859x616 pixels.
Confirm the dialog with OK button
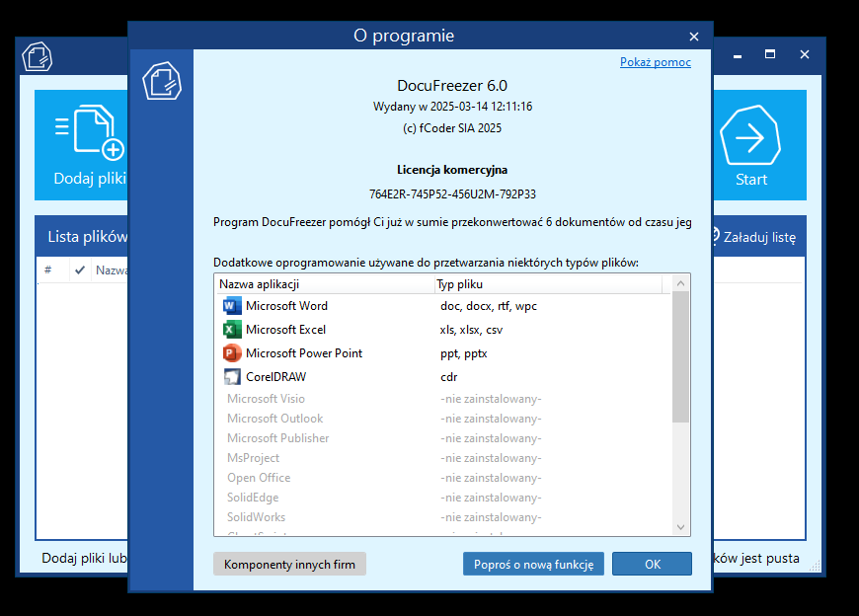click(x=652, y=564)
